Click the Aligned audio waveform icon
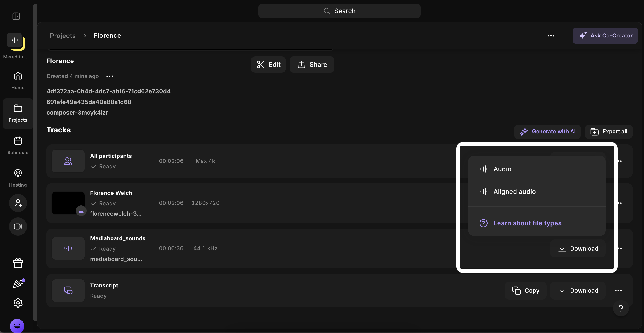The image size is (644, 333). coord(483,192)
